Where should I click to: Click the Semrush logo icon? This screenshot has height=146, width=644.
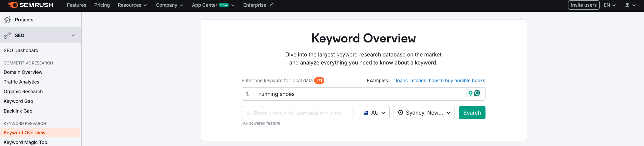point(13,5)
